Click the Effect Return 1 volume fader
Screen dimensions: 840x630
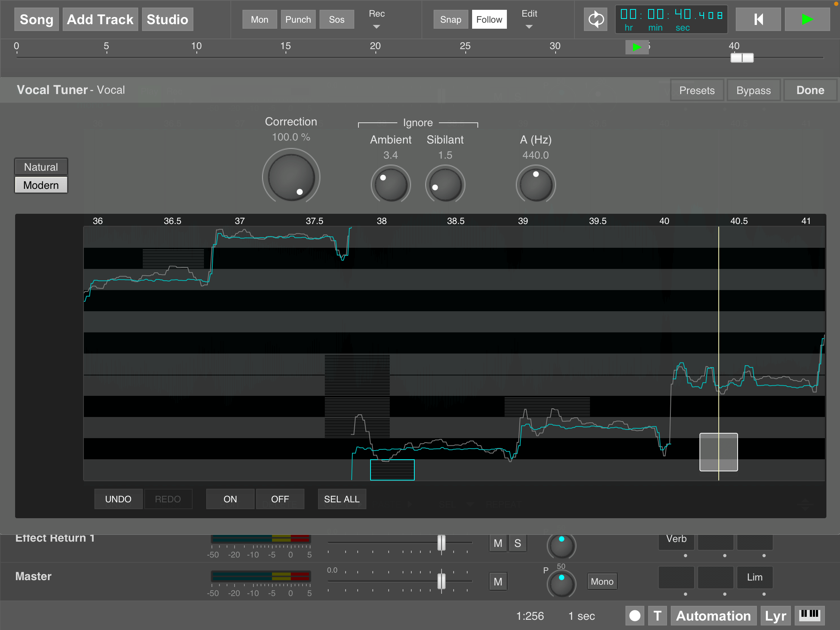coord(441,543)
